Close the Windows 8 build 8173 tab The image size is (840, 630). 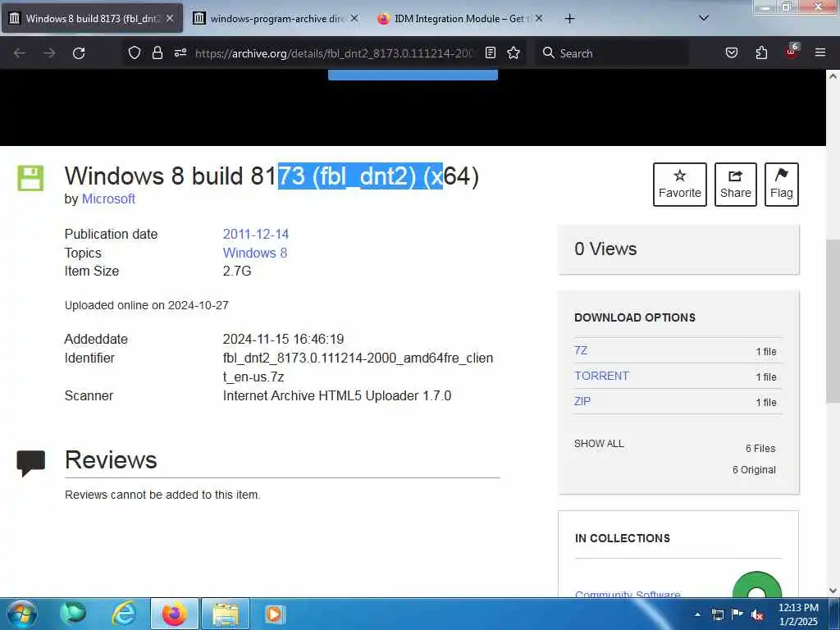(x=170, y=18)
